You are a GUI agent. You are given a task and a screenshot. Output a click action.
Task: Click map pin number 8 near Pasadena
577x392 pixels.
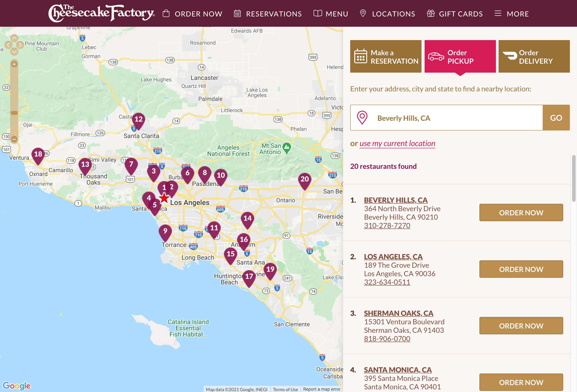[x=205, y=174]
